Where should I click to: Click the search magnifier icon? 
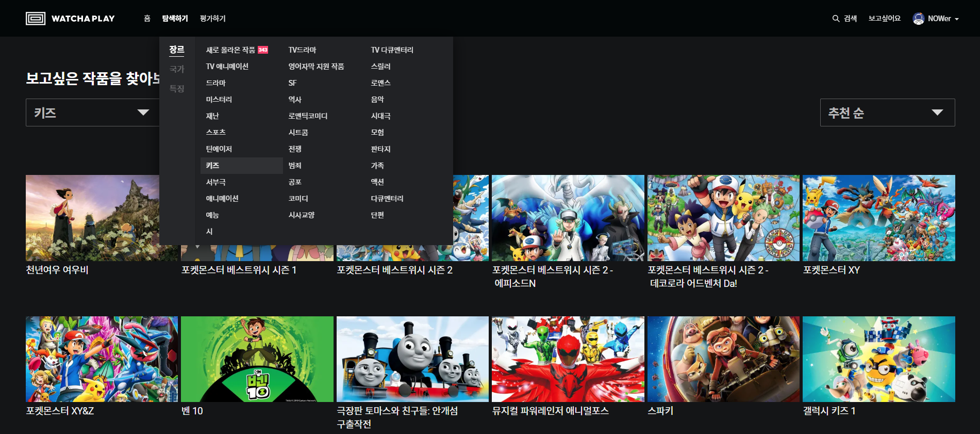[x=836, y=19]
